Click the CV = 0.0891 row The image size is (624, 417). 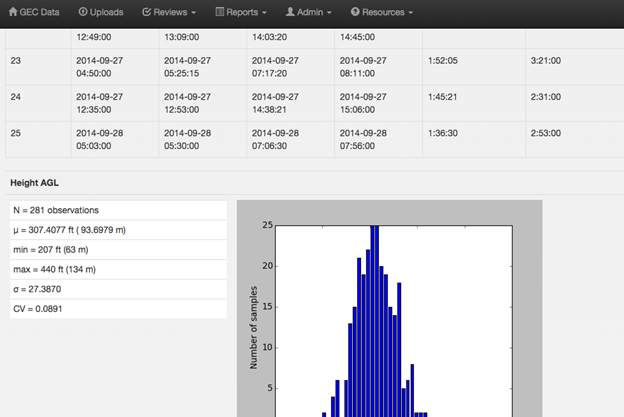[118, 309]
